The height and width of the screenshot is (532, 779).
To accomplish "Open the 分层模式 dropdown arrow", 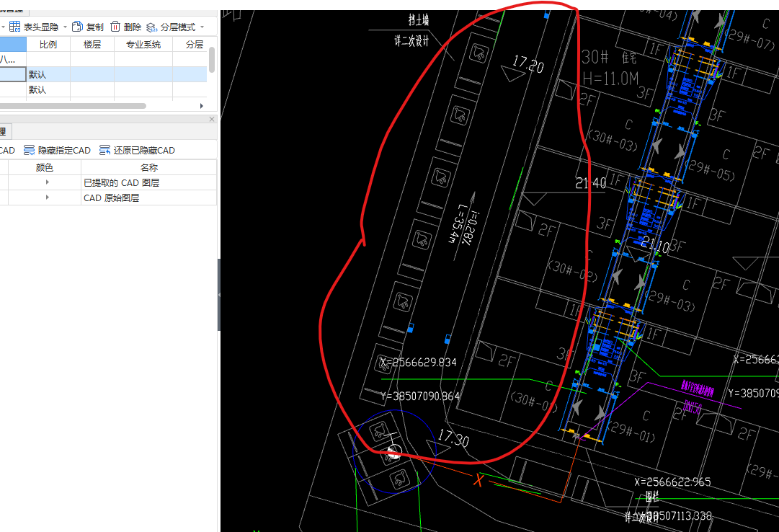I will [202, 27].
